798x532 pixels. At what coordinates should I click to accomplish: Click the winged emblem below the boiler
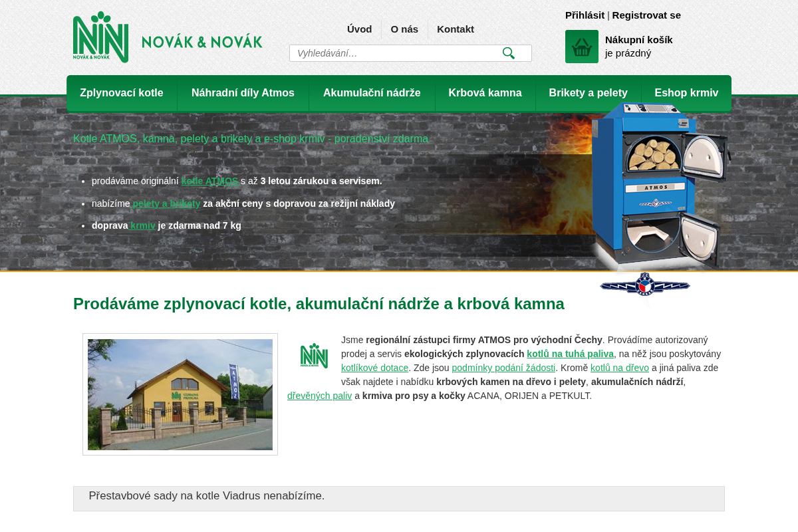[644, 285]
